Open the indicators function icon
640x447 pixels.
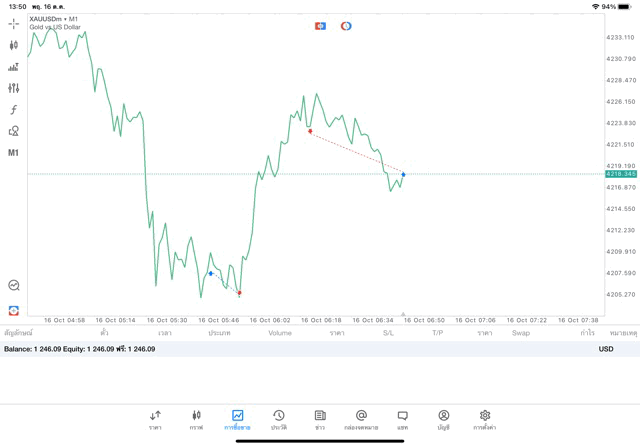tap(13, 110)
